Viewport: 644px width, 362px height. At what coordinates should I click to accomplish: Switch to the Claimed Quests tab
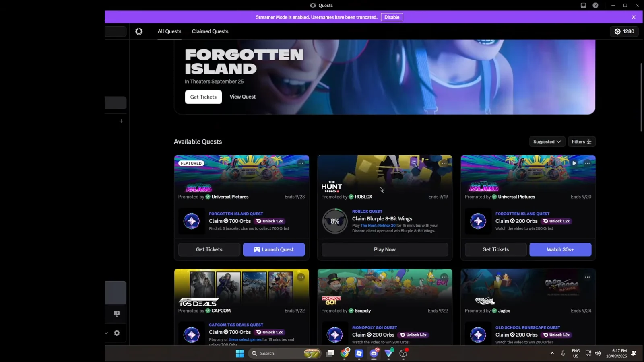tap(210, 31)
